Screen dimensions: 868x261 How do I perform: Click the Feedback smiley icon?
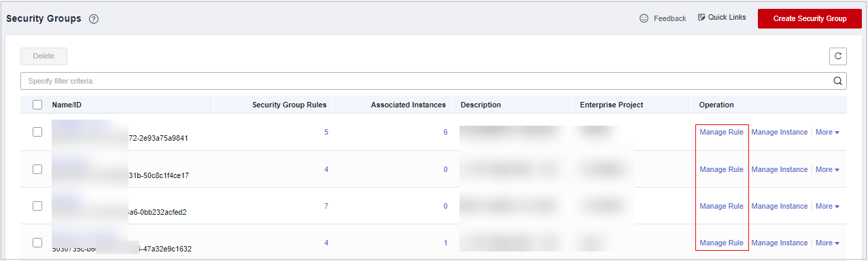[x=644, y=18]
